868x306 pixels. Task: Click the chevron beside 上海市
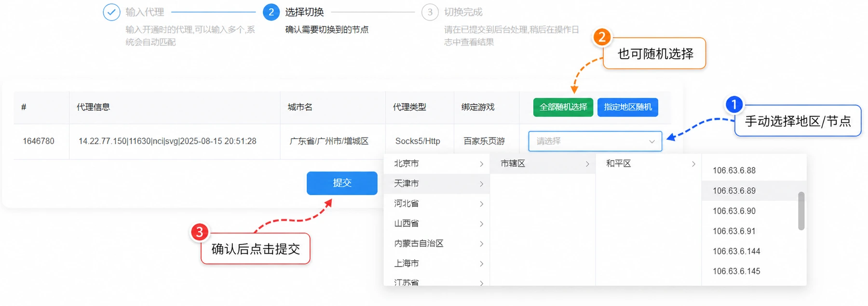[481, 264]
